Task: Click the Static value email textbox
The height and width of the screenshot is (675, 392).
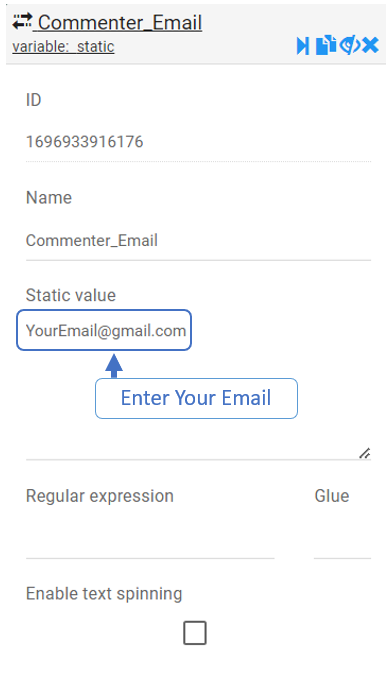Action: 104,330
